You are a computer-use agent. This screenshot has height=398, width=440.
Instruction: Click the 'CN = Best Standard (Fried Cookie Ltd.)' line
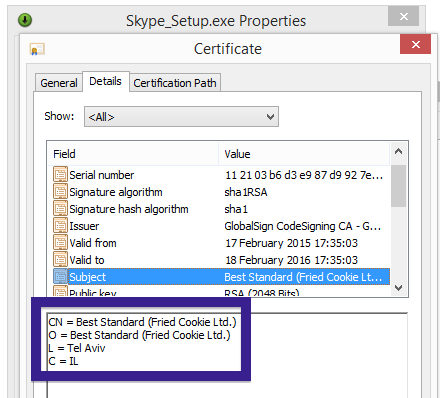click(x=142, y=322)
